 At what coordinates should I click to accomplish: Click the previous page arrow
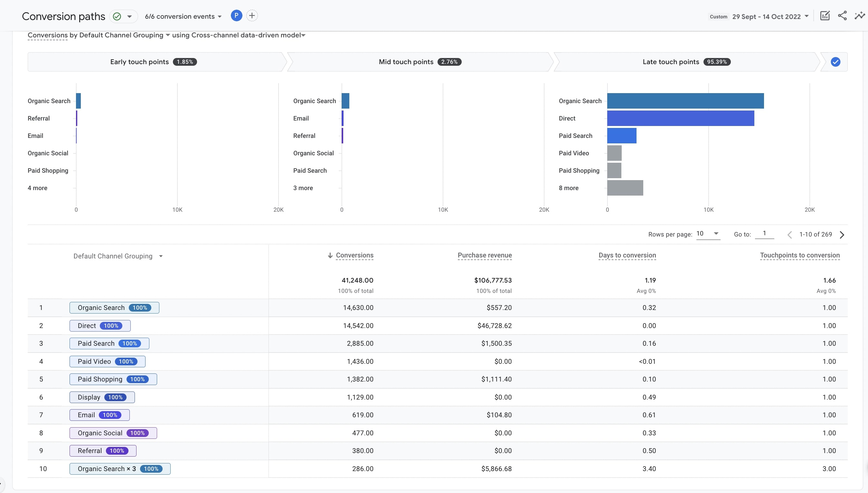coord(789,235)
